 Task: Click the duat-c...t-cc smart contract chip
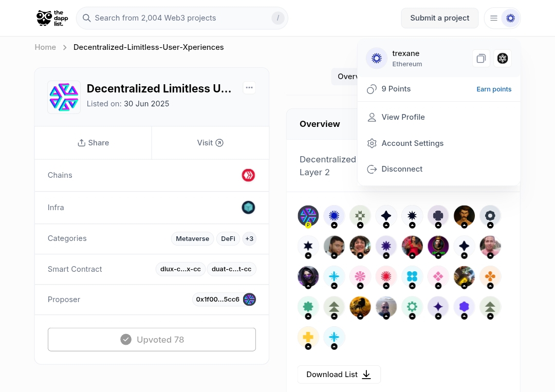(x=231, y=269)
